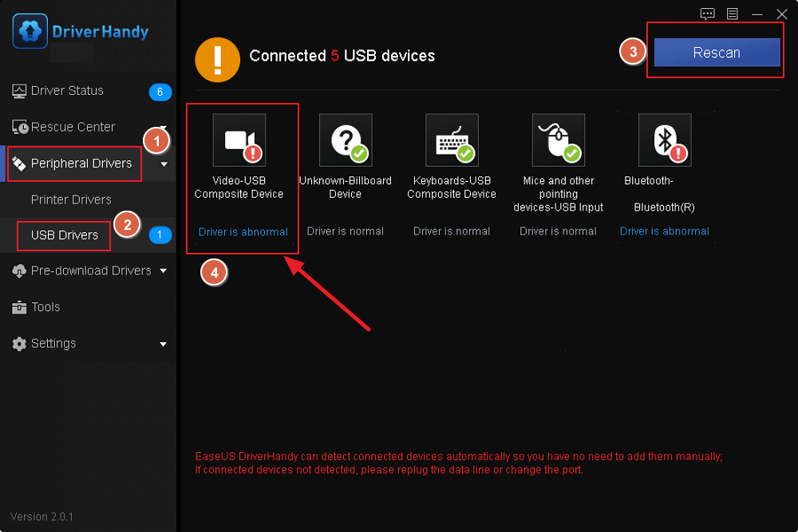This screenshot has width=798, height=532.
Task: Click the DriverHandy logo icon
Action: tap(30, 31)
